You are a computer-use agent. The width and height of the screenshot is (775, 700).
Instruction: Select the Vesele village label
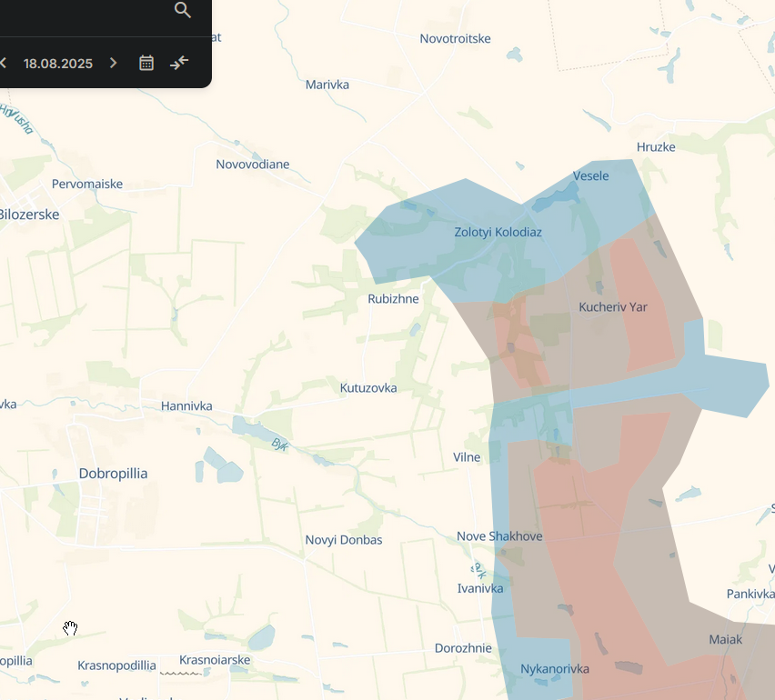tap(590, 175)
